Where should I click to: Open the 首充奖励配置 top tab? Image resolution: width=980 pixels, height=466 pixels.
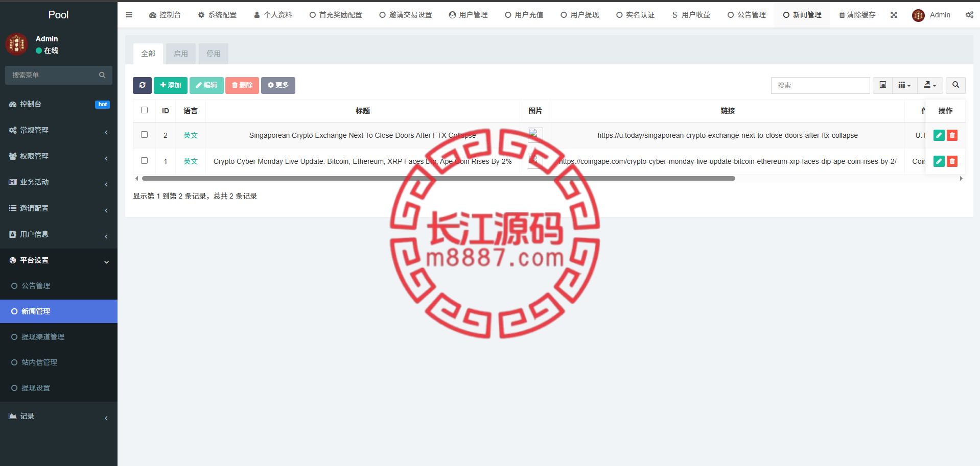point(336,15)
